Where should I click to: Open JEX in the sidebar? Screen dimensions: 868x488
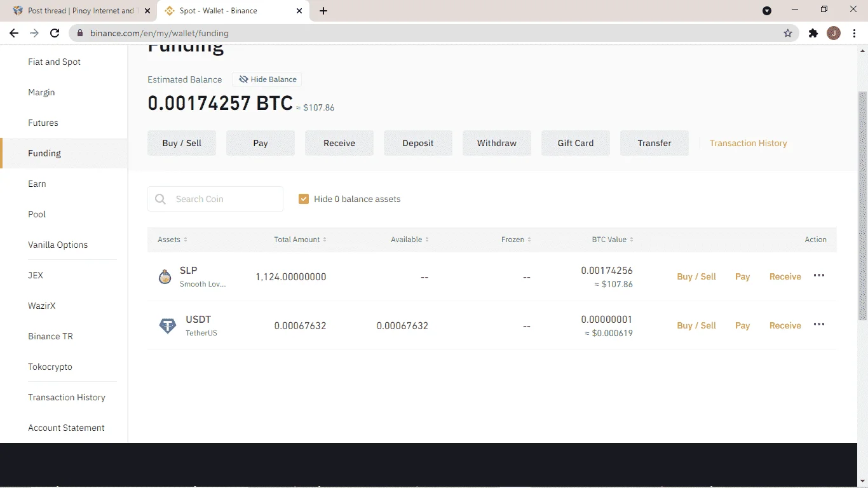pyautogui.click(x=36, y=275)
